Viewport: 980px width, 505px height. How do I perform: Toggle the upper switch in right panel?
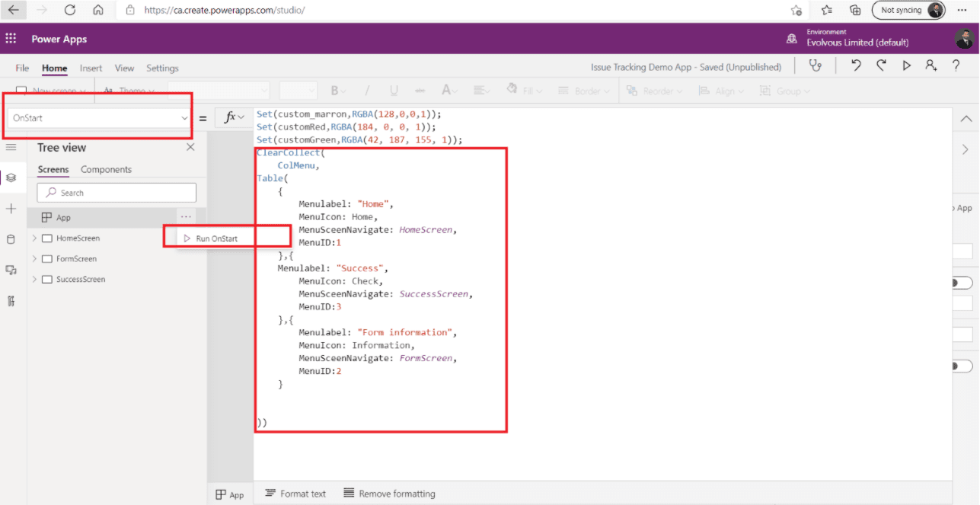961,283
